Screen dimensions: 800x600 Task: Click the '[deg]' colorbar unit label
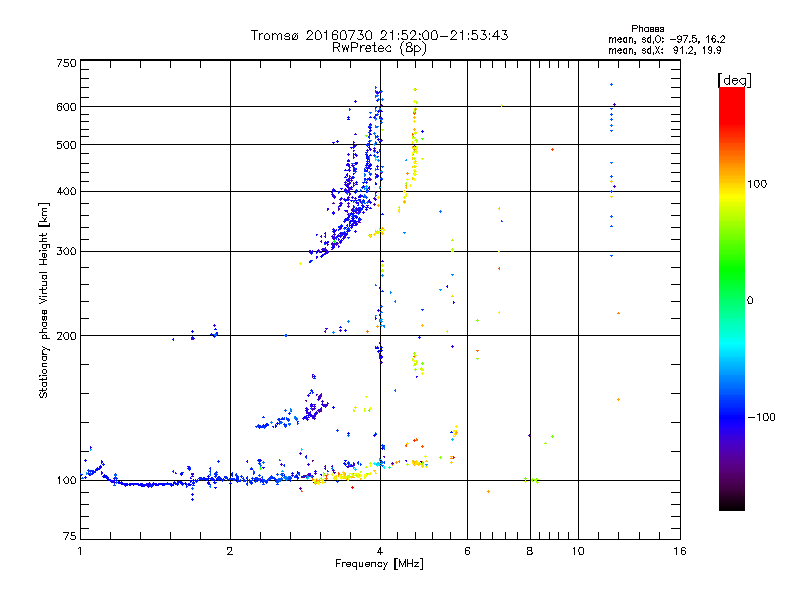tap(734, 80)
